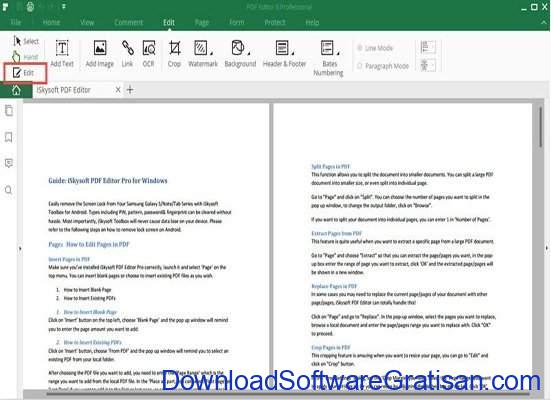Open the search sidebar panel
The image size is (551, 400).
pos(8,190)
